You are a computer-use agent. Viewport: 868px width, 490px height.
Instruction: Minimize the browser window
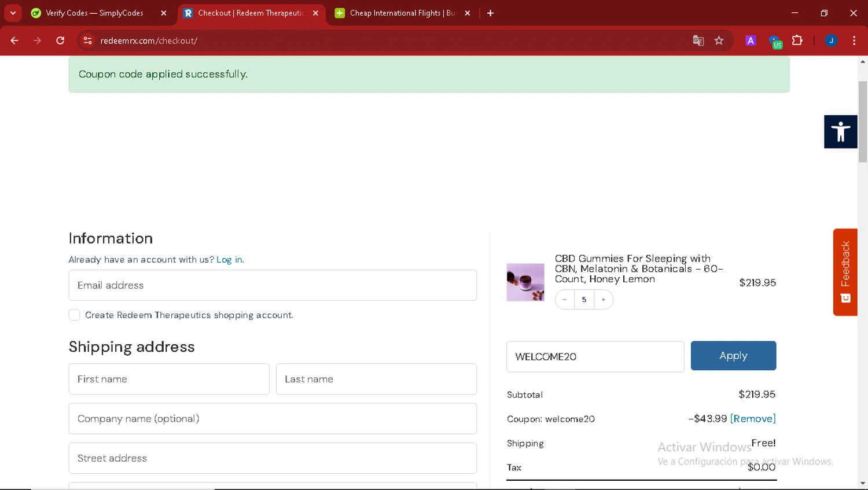coord(795,13)
